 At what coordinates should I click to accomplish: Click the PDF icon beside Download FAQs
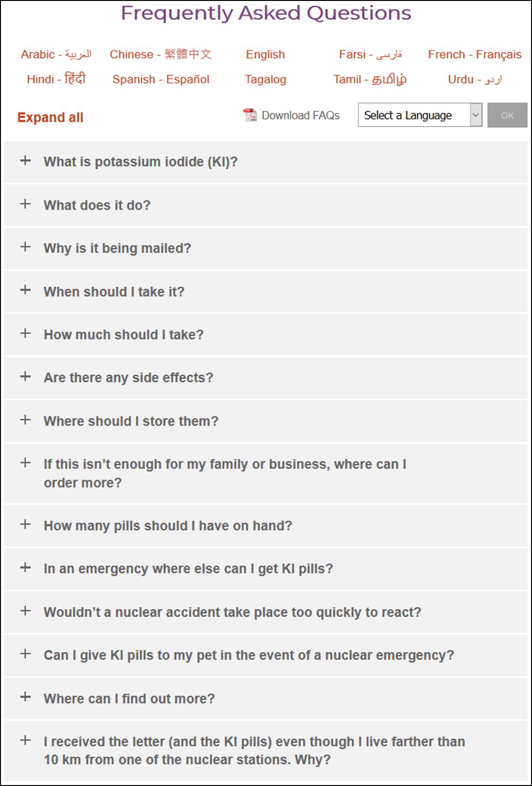[x=250, y=115]
